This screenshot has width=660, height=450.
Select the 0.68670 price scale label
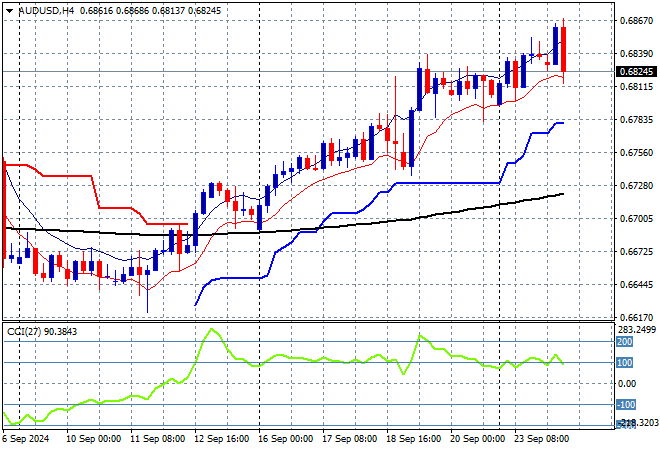pos(637,20)
